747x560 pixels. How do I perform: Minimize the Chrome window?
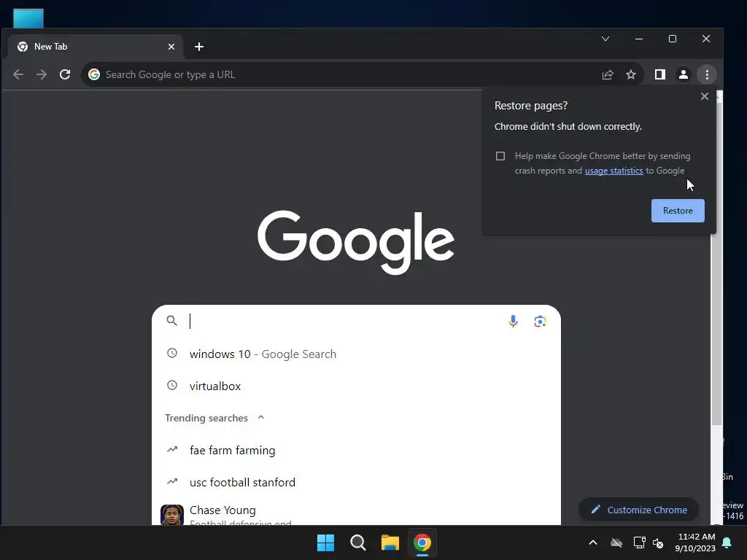639,39
